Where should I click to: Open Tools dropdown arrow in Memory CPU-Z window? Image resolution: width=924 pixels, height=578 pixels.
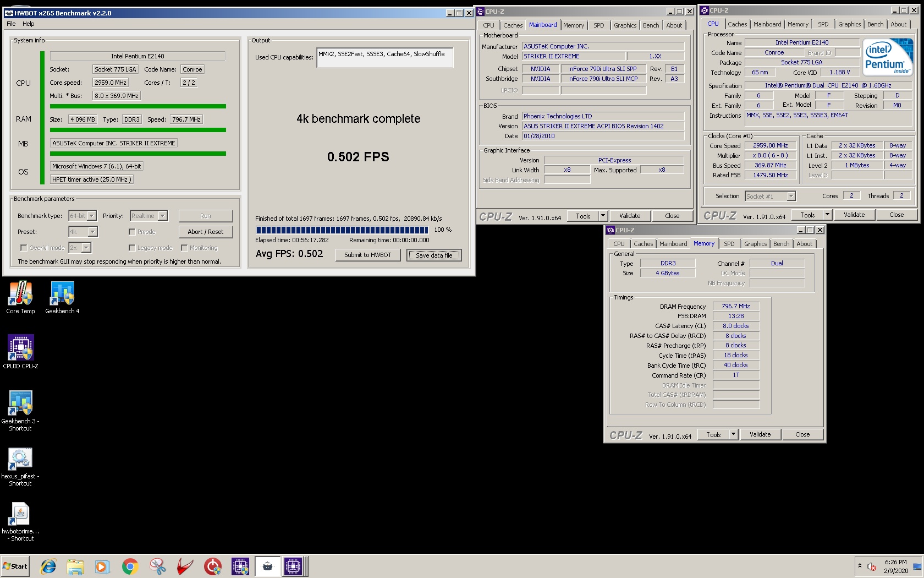coord(733,434)
